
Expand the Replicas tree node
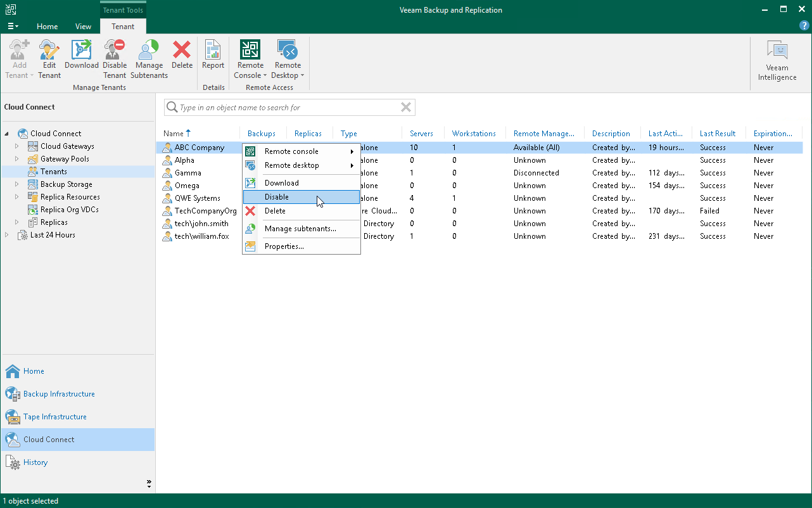18,222
